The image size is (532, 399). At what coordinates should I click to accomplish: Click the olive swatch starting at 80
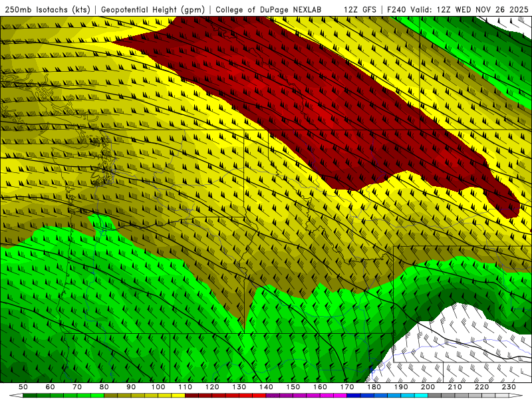[110, 396]
